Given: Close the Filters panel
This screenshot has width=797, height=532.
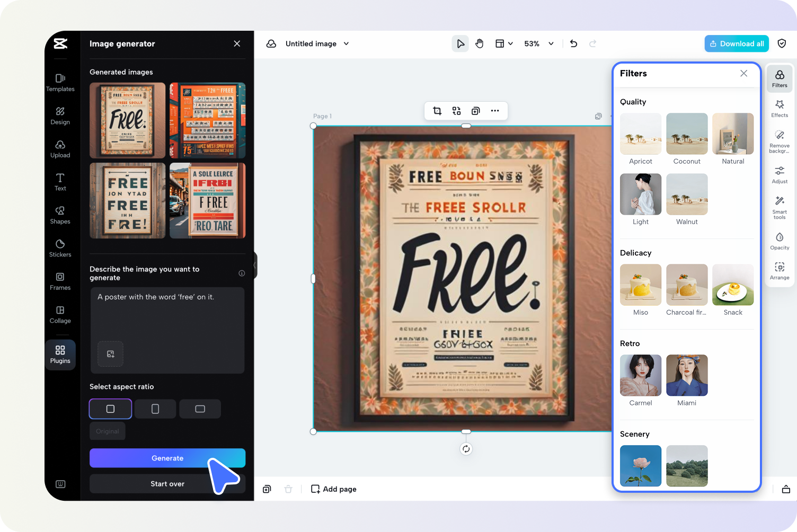Looking at the screenshot, I should tap(744, 74).
